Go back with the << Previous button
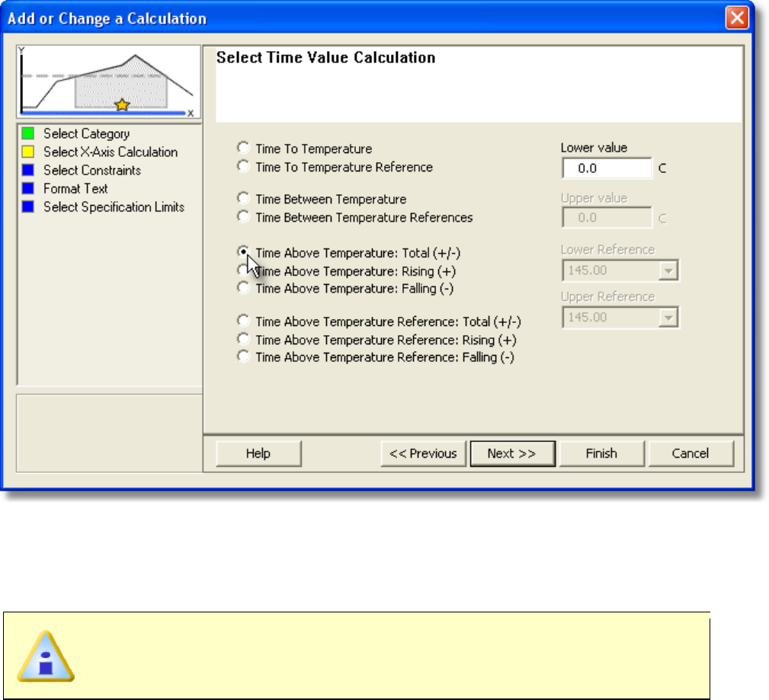The height and width of the screenshot is (700, 769). 423,453
